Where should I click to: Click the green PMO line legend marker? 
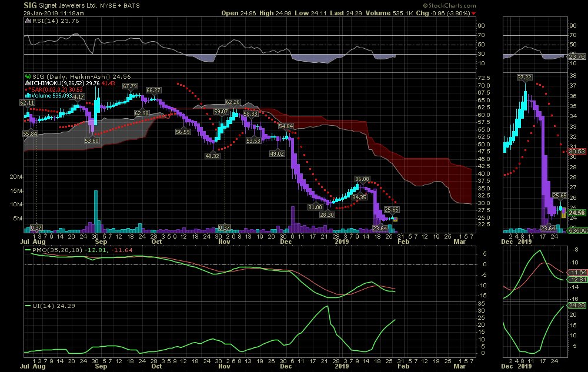[28, 250]
